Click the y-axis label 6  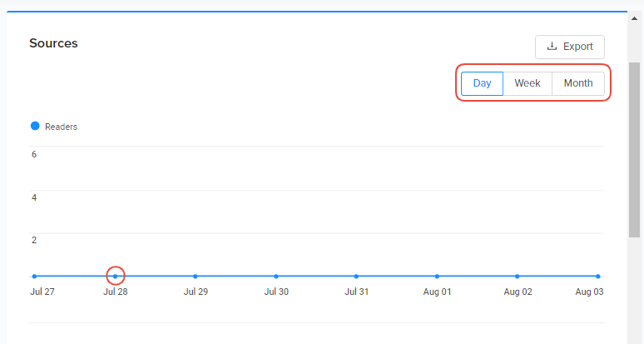[34, 154]
